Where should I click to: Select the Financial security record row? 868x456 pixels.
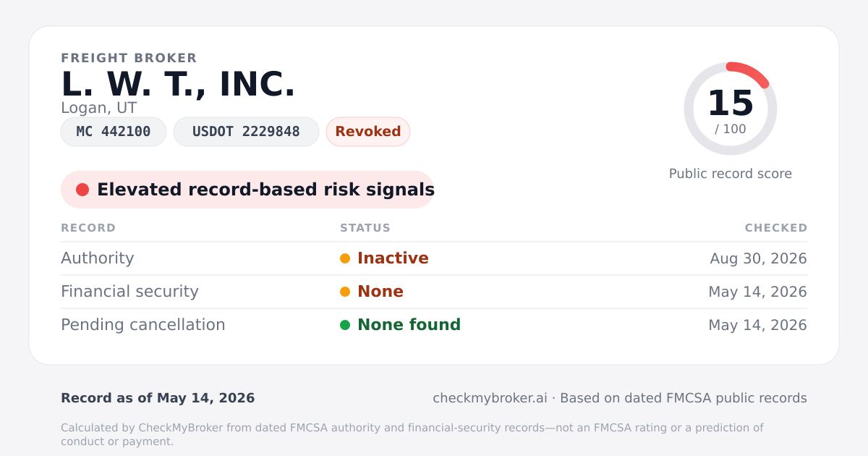tap(434, 292)
